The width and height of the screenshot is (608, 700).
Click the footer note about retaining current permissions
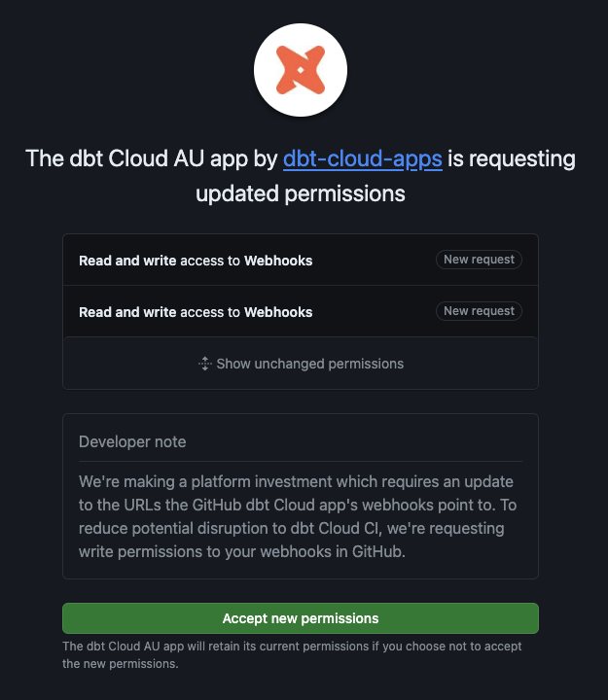point(292,654)
